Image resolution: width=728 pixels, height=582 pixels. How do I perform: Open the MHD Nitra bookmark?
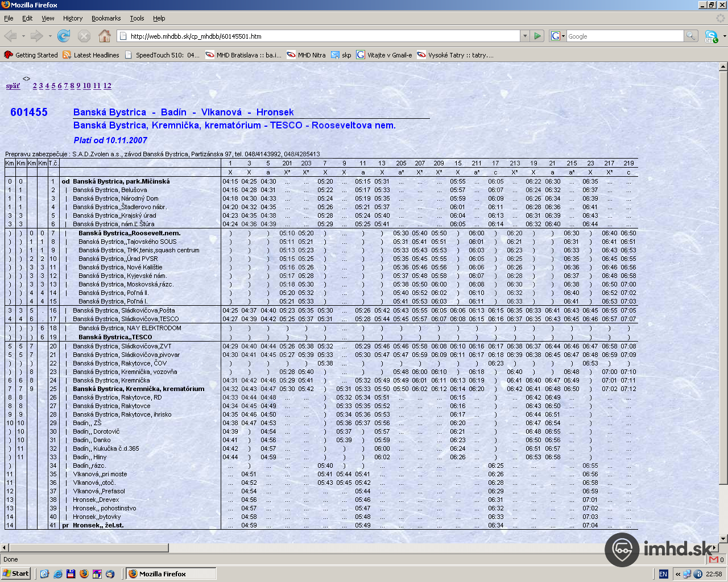point(306,55)
